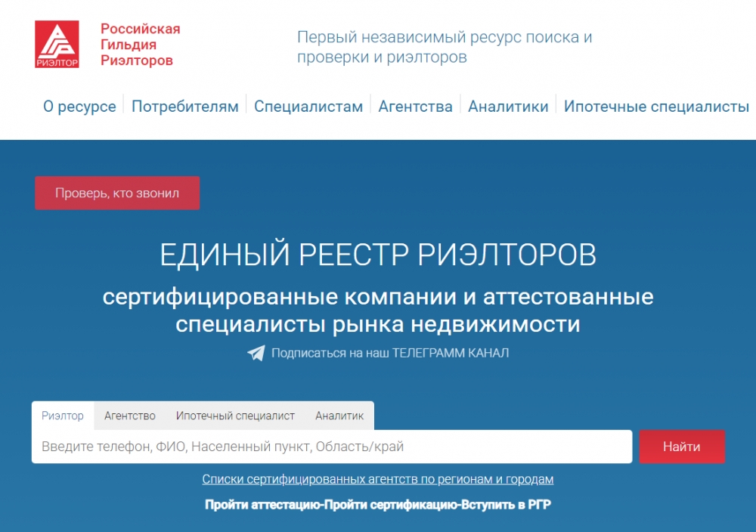Viewport: 756px width, 532px height.
Task: Select the Ипотечный специалист tab
Action: (x=235, y=416)
